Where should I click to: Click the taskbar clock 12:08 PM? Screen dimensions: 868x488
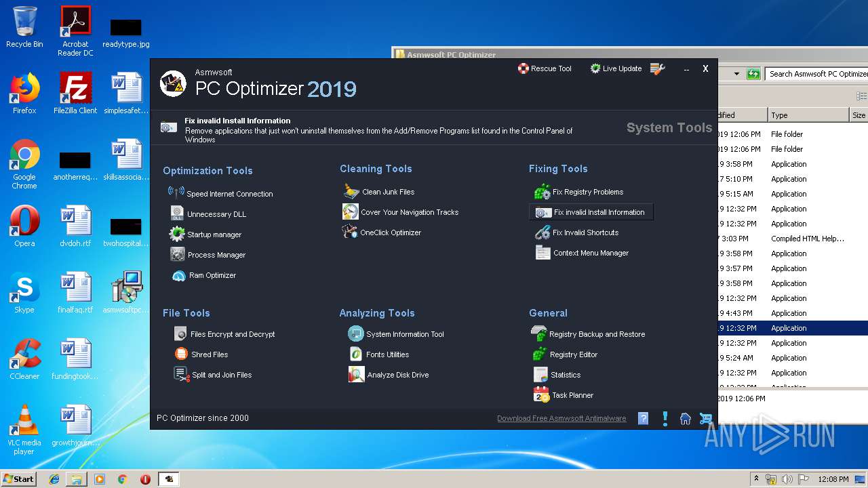pyautogui.click(x=833, y=479)
